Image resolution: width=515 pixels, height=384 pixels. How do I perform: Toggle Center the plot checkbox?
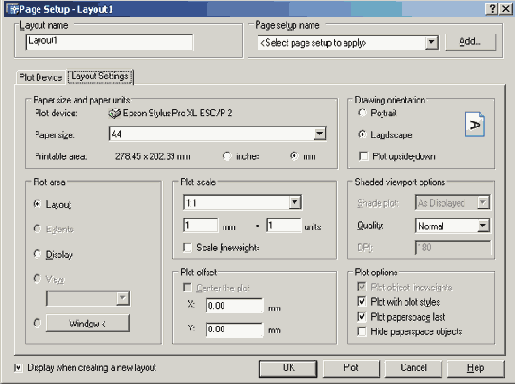click(x=188, y=287)
